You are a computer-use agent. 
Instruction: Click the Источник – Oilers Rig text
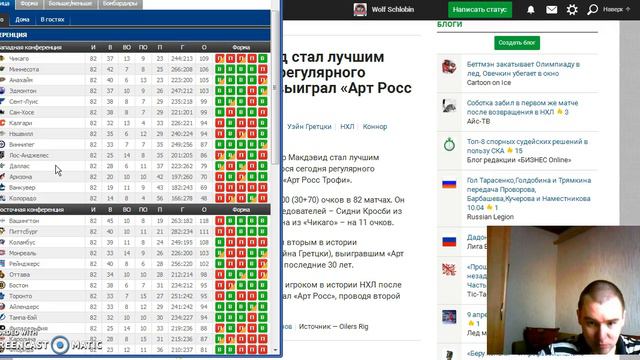click(333, 327)
